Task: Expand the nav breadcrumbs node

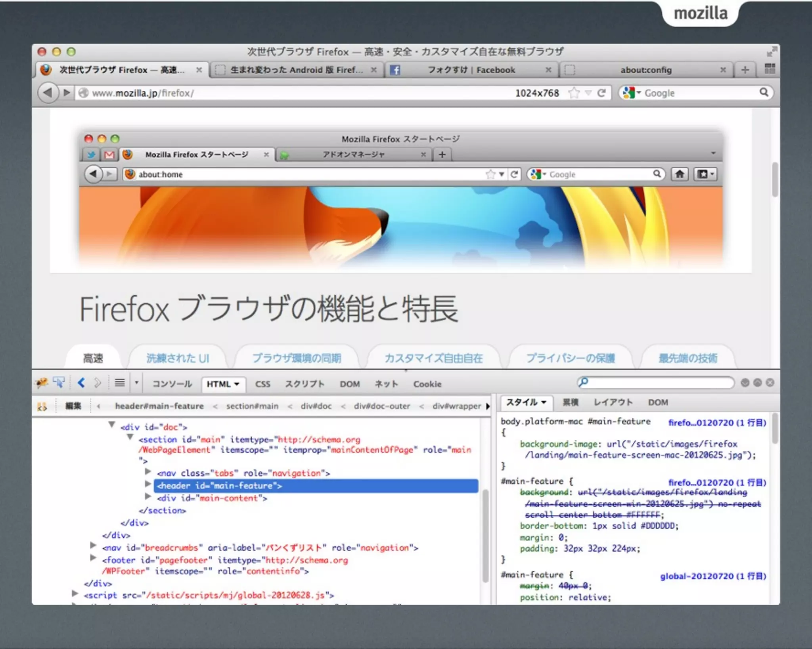Action: (93, 546)
